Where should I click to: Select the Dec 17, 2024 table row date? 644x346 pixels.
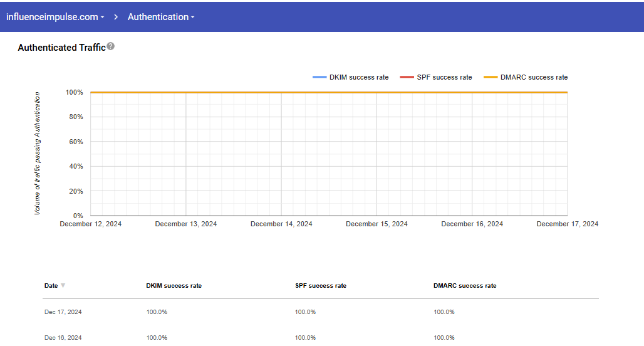[63, 312]
